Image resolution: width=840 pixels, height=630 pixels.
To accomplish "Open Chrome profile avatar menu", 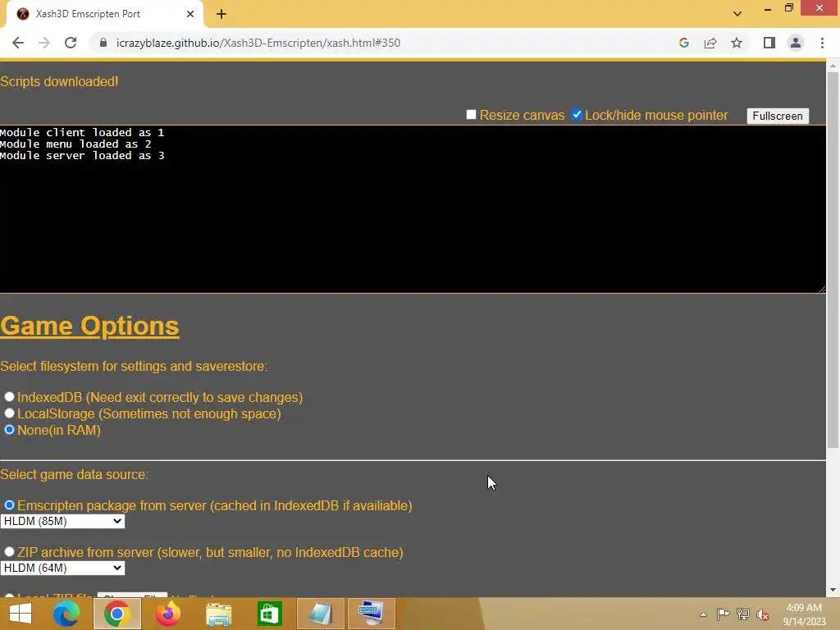I will pos(796,43).
